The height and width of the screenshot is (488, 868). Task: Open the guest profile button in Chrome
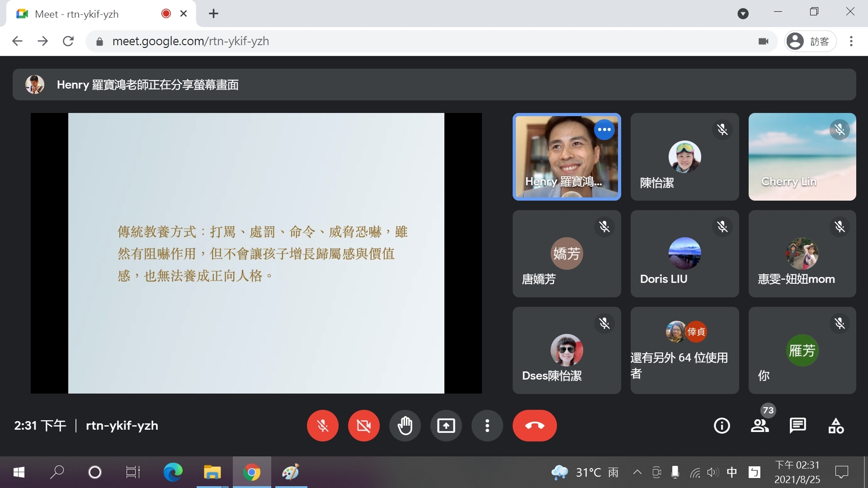[810, 41]
